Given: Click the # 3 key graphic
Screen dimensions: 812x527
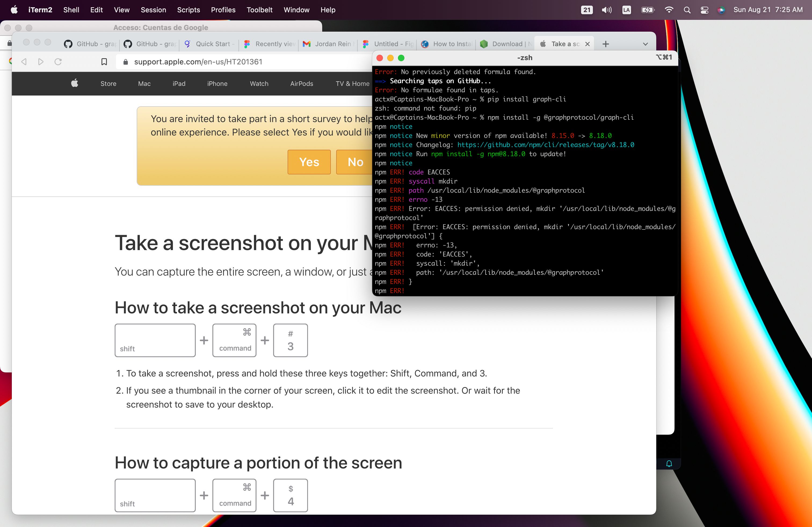Looking at the screenshot, I should coord(290,340).
